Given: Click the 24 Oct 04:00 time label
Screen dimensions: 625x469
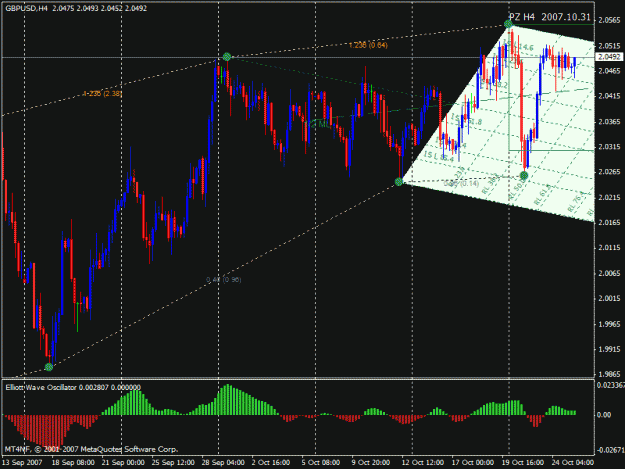Looking at the screenshot, I should [x=572, y=463].
